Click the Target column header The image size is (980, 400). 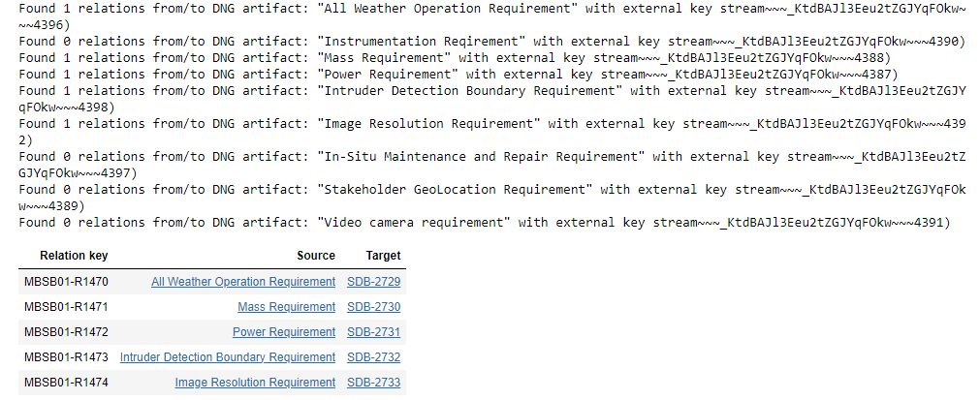[383, 256]
